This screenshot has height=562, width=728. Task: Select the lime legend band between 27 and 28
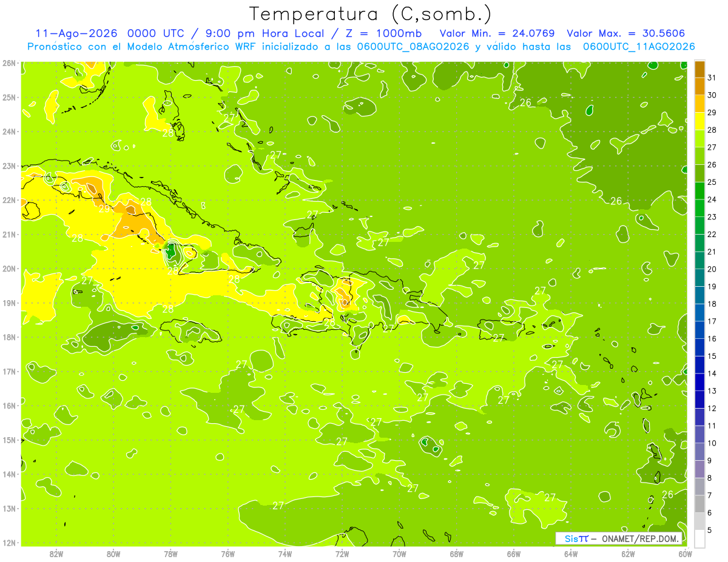pyautogui.click(x=699, y=138)
